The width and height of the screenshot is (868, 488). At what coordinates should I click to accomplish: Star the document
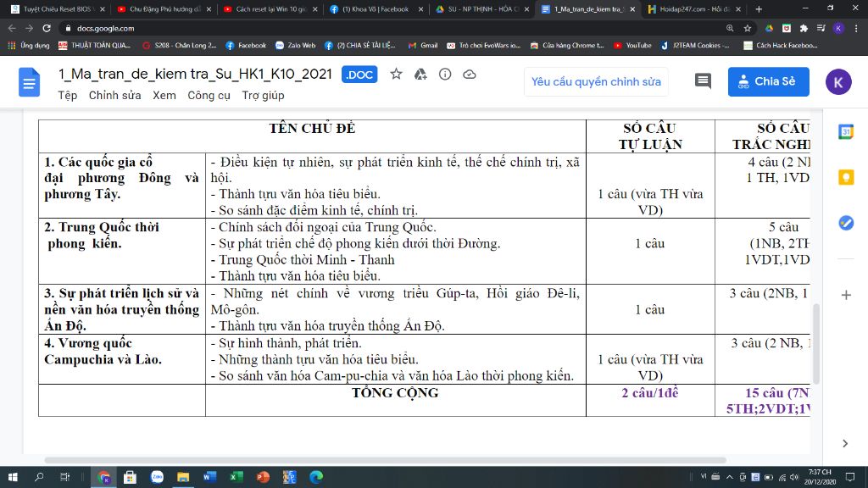(396, 75)
